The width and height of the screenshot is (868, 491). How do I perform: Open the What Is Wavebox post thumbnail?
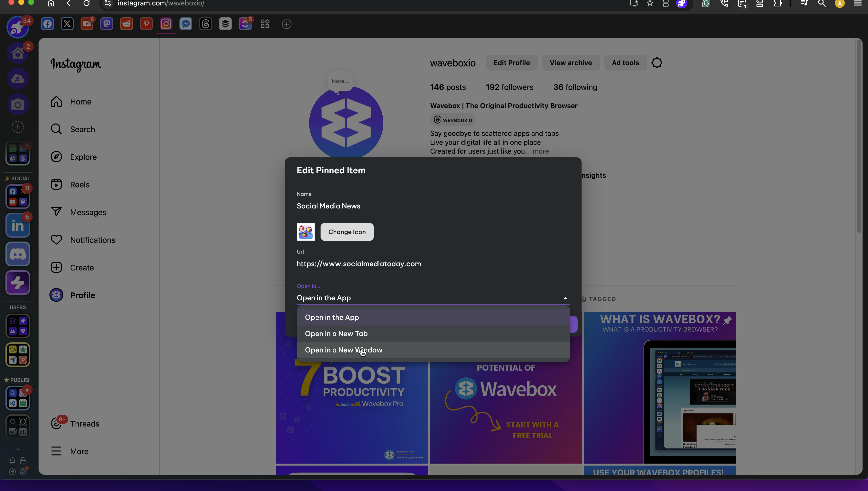click(660, 388)
